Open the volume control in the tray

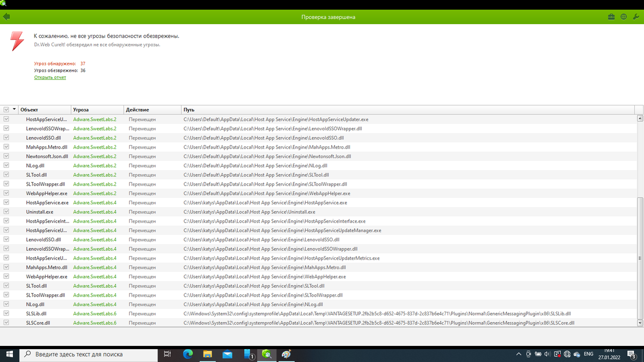[x=547, y=354]
